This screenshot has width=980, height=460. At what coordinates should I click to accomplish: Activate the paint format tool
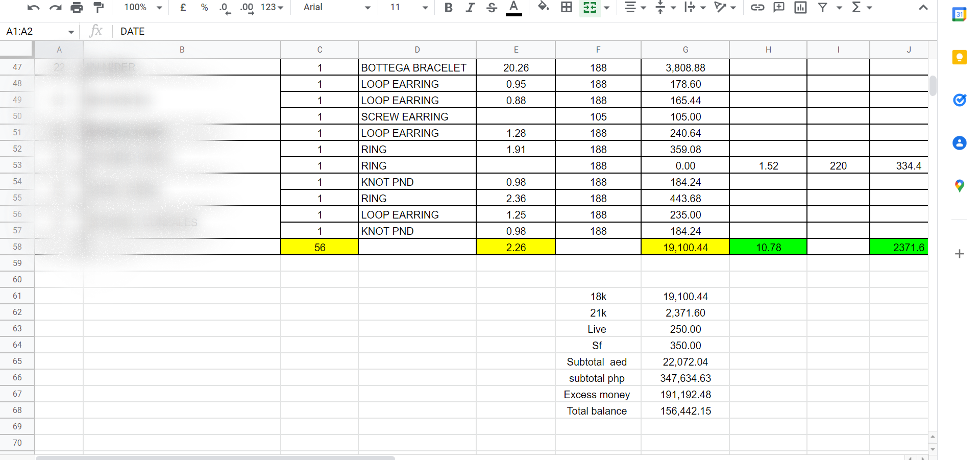[x=99, y=7]
